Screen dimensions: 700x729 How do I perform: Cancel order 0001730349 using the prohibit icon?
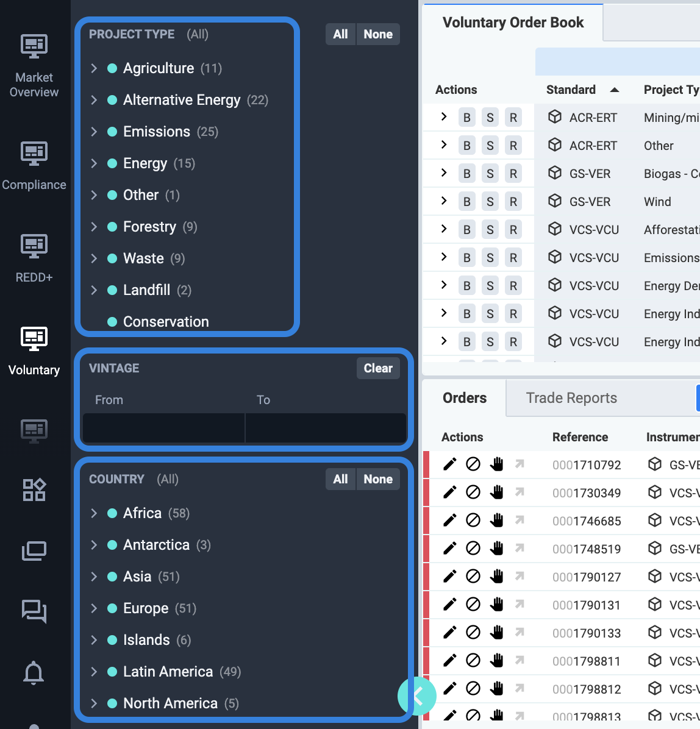(473, 493)
